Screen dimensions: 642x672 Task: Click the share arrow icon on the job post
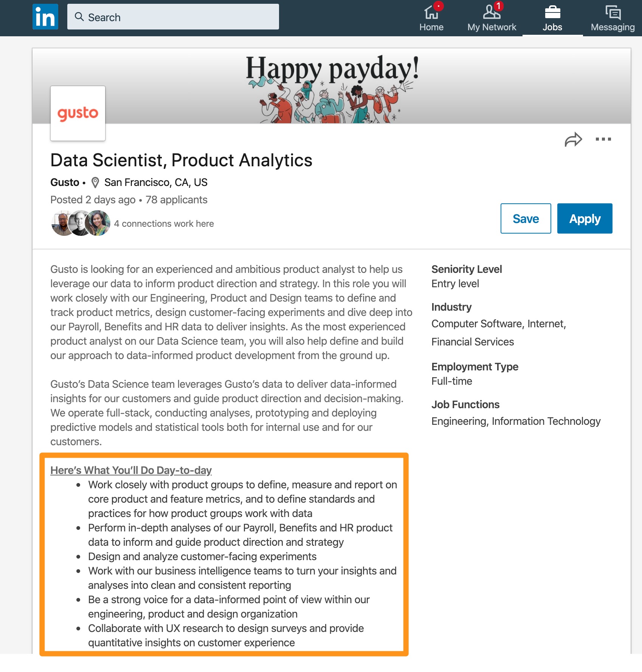tap(574, 139)
